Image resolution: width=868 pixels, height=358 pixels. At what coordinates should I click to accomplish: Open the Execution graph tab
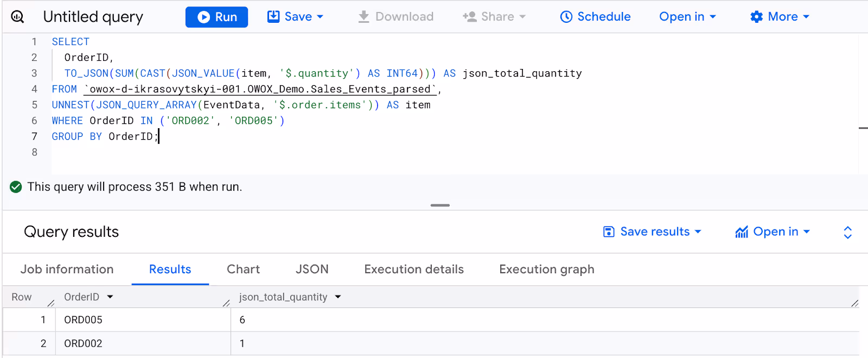coord(547,269)
